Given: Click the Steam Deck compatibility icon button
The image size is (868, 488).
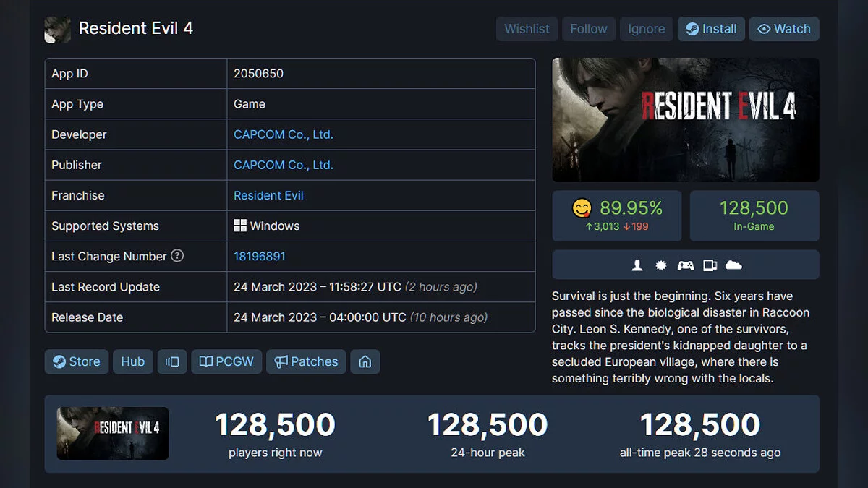Looking at the screenshot, I should pos(172,361).
